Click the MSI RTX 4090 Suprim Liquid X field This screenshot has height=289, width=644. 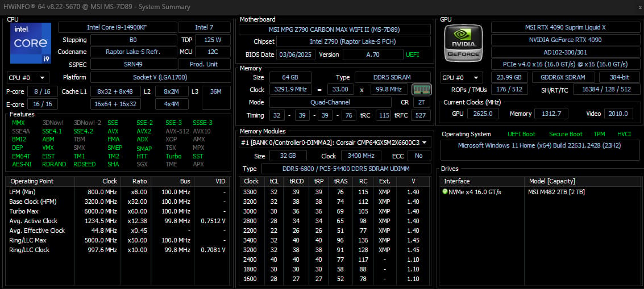(565, 27)
